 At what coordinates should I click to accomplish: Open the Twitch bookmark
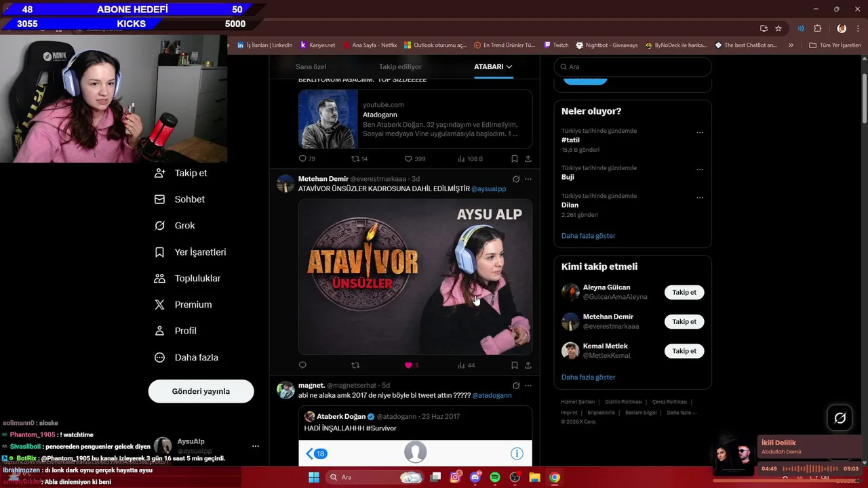[556, 45]
